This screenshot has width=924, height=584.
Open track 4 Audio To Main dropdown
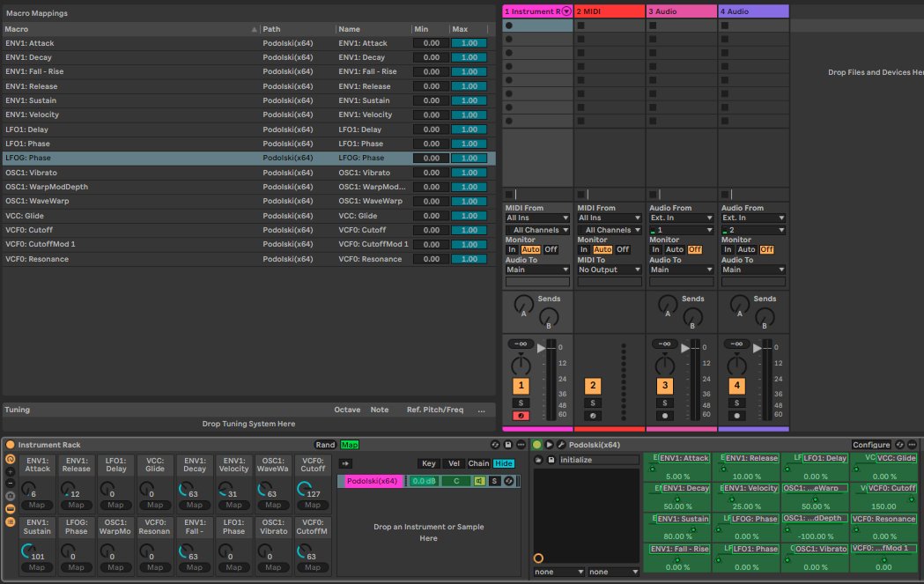(753, 270)
